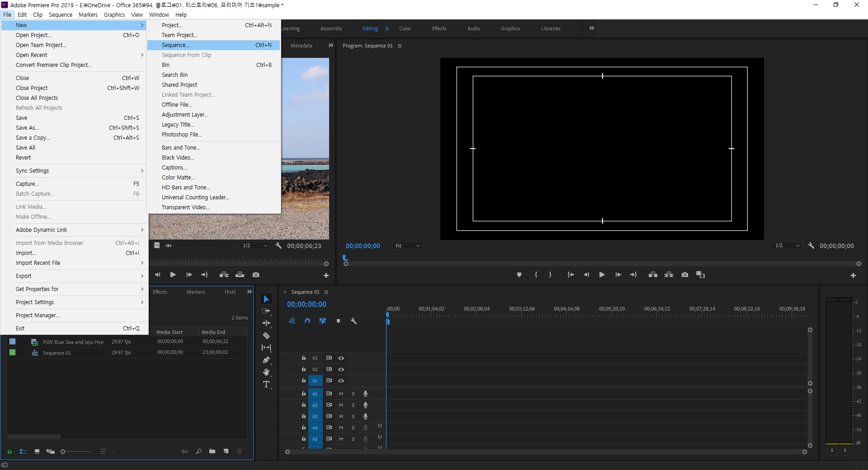This screenshot has height=470, width=868.
Task: Step forward one frame in Program monitor
Action: click(618, 275)
